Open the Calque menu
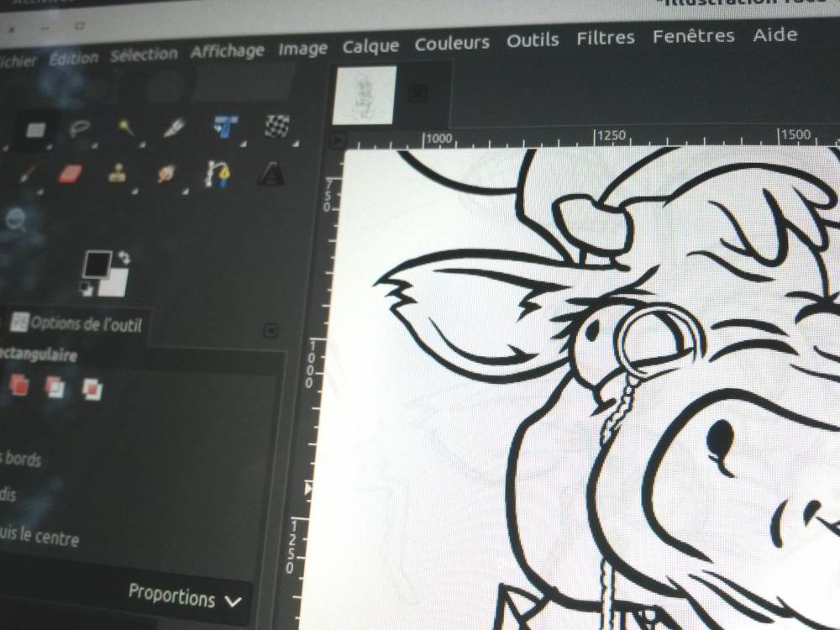This screenshot has width=840, height=630. click(x=370, y=46)
